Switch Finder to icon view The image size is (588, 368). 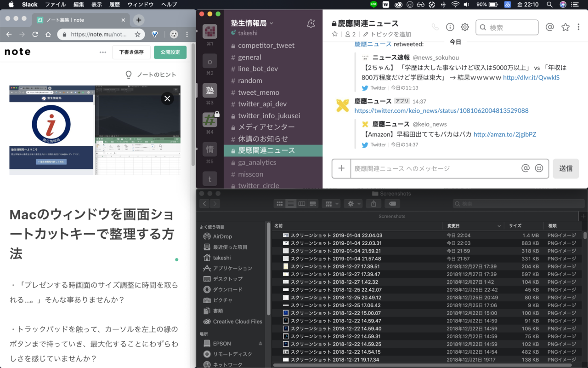tap(279, 204)
